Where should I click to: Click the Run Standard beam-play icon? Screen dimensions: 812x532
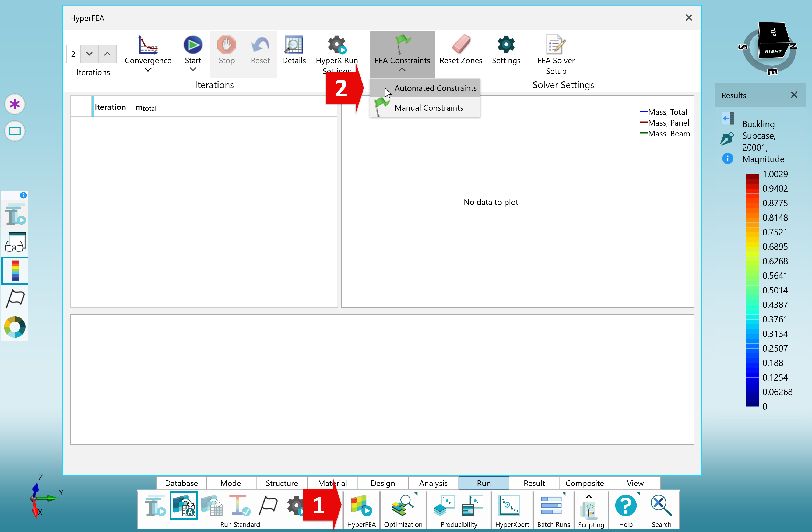pos(155,506)
